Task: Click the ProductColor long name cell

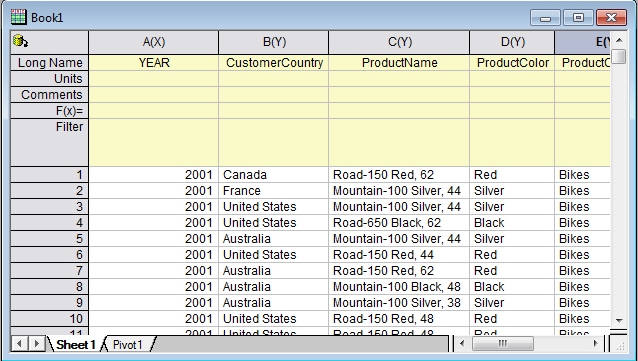Action: pos(512,63)
